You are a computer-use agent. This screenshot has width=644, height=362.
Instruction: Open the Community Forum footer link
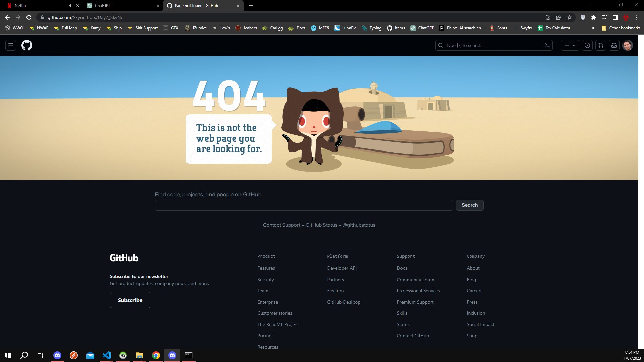pos(416,280)
